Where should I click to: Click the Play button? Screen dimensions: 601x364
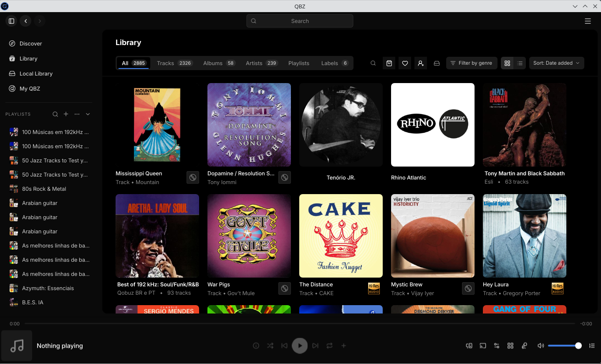click(x=300, y=346)
